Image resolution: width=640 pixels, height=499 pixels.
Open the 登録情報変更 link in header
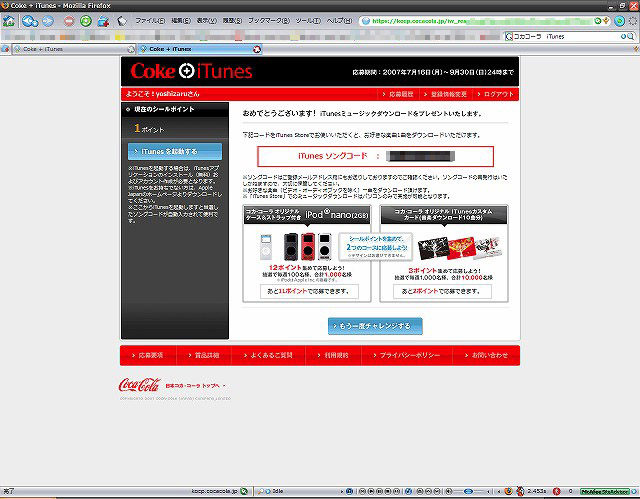click(x=446, y=94)
